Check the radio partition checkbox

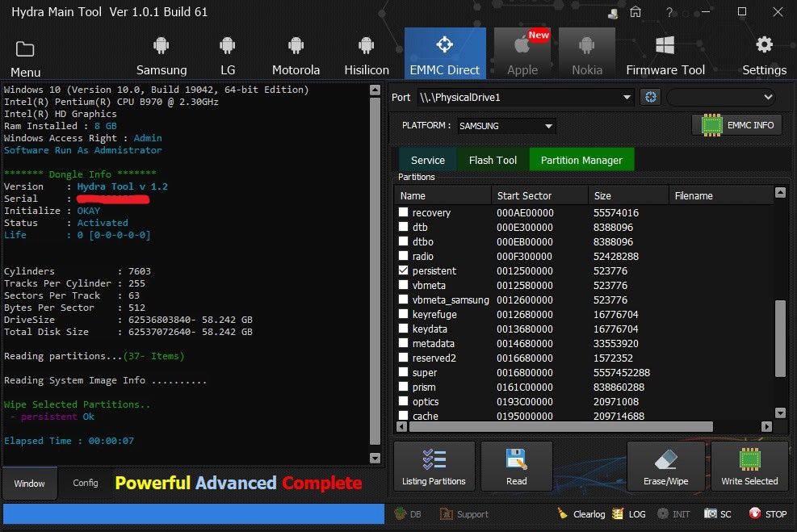click(x=403, y=256)
